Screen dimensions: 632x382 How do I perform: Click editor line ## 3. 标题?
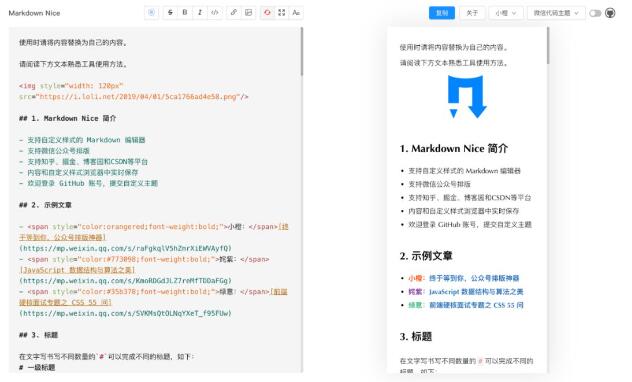[39, 335]
